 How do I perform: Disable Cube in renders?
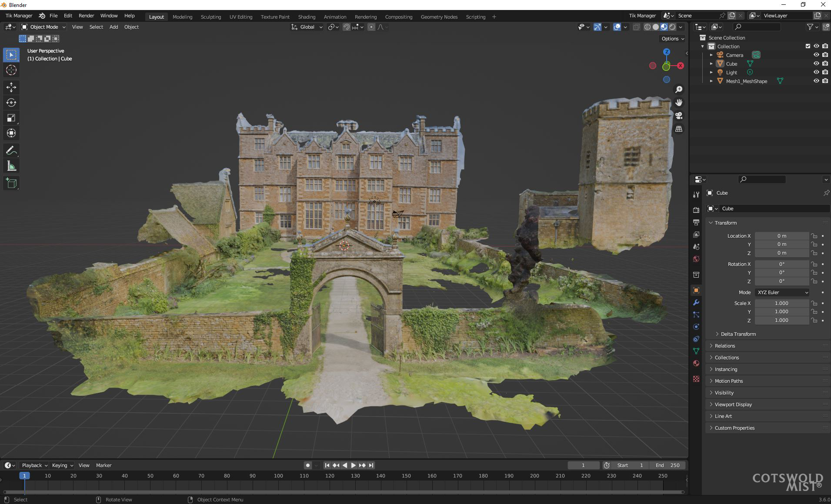825,64
